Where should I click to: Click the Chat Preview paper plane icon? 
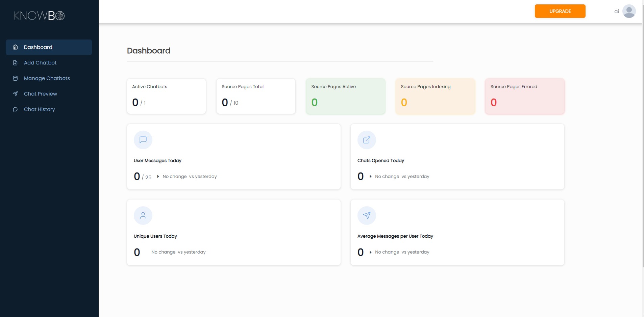(15, 94)
